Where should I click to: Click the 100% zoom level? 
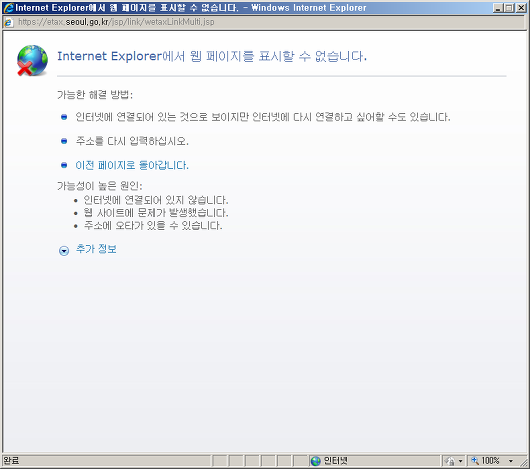(x=490, y=461)
